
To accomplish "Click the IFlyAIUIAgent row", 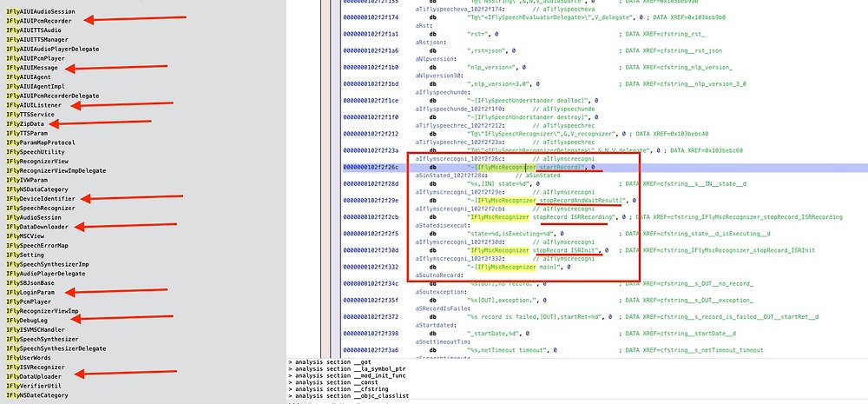I will click(x=29, y=77).
